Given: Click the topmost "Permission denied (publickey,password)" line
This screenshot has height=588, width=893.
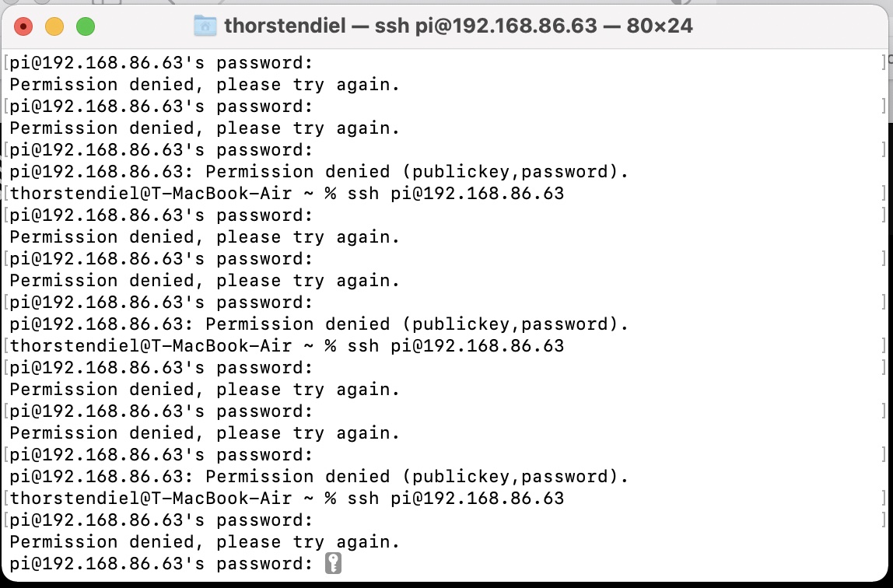Looking at the screenshot, I should (x=318, y=172).
